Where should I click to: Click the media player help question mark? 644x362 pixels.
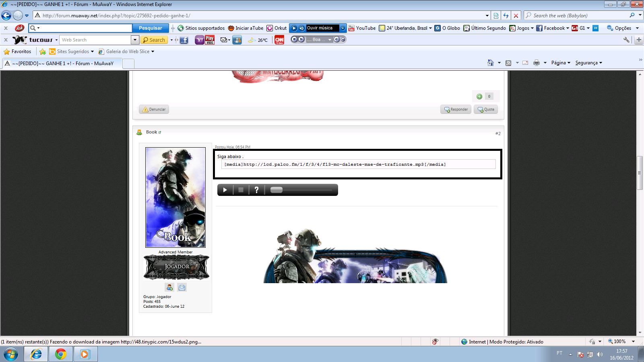256,190
